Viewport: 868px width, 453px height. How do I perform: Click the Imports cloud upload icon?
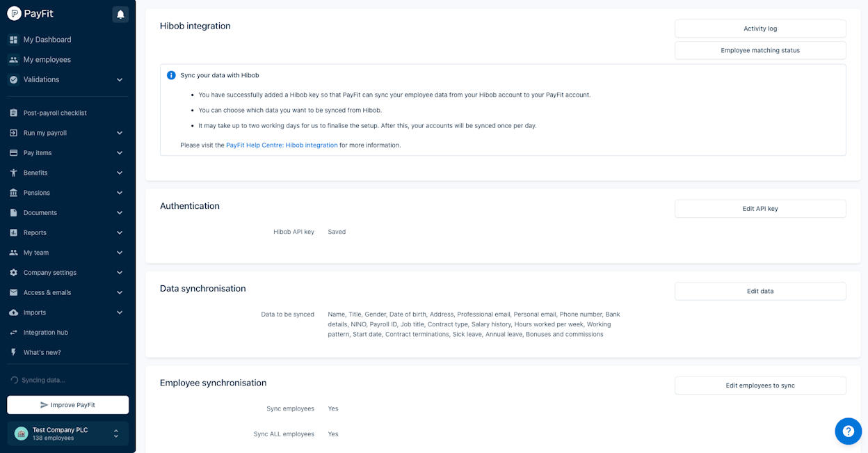13,312
